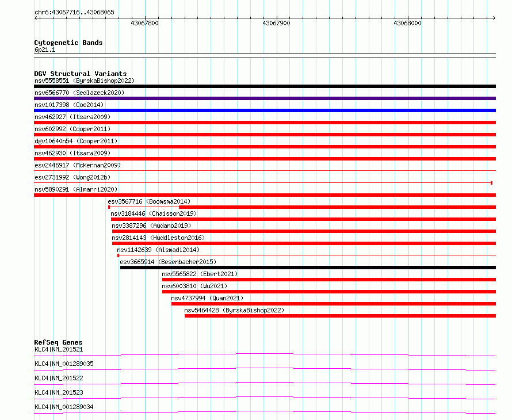The image size is (512, 420).
Task: Open KLC4|NM_001289034 gene label
Action: (x=64, y=407)
